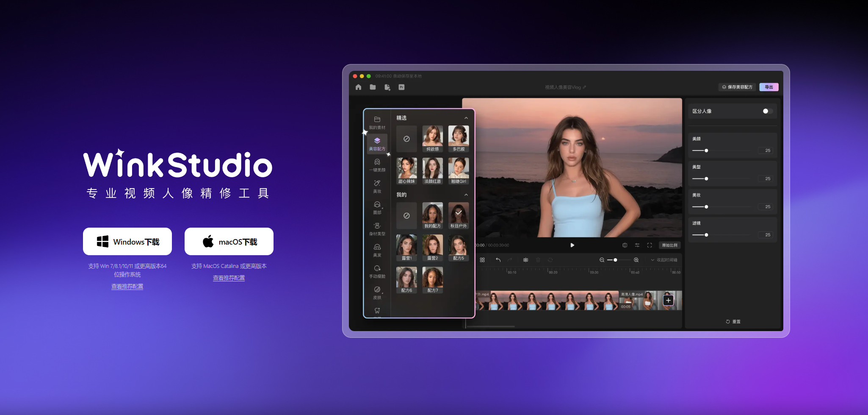
Task: Apply the 淡颜红唇 preset
Action: [x=432, y=171]
